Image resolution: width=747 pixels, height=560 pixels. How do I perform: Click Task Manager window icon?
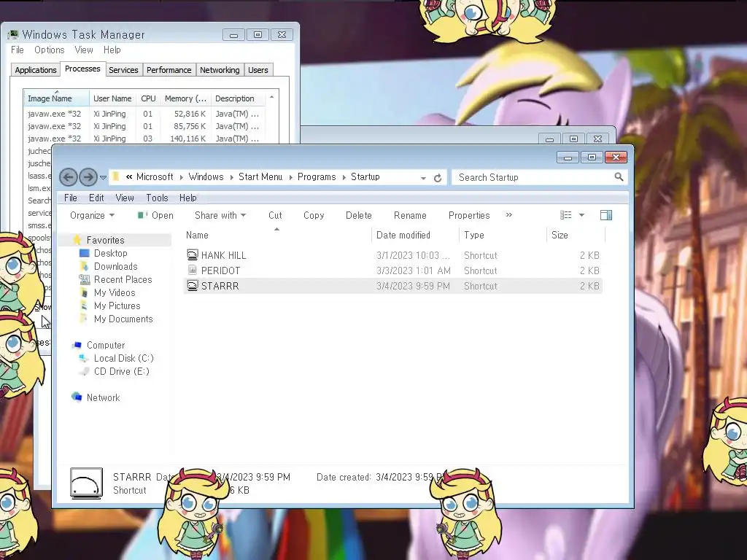(13, 34)
